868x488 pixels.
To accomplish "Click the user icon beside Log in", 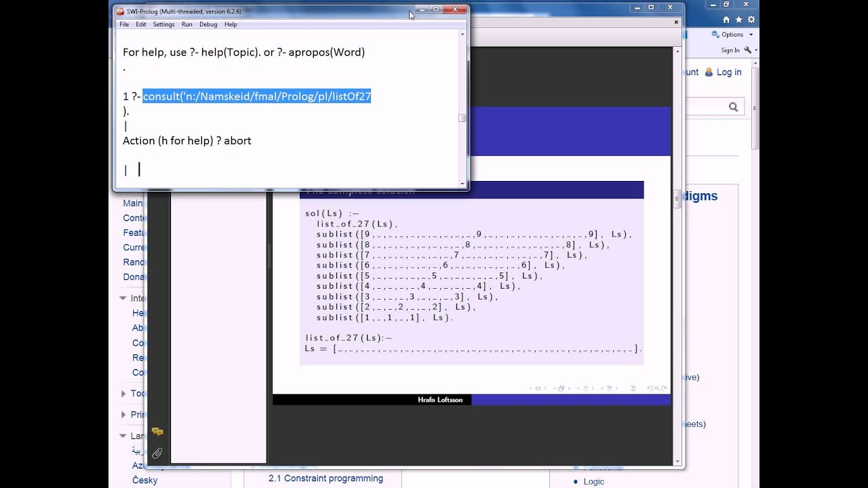I will 709,72.
